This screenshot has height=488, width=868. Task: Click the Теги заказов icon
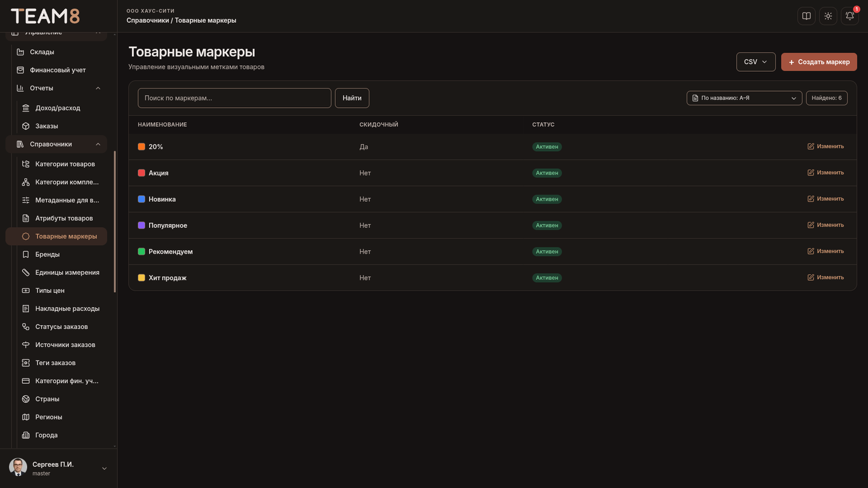[x=26, y=363]
